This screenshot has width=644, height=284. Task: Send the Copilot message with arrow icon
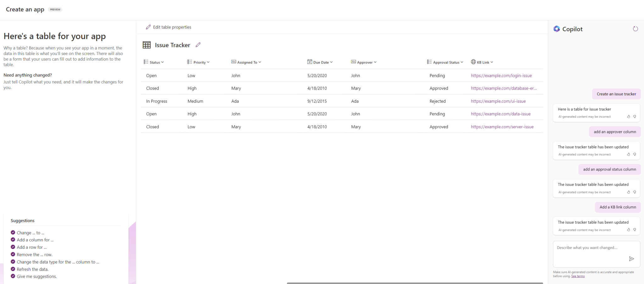pos(631,259)
